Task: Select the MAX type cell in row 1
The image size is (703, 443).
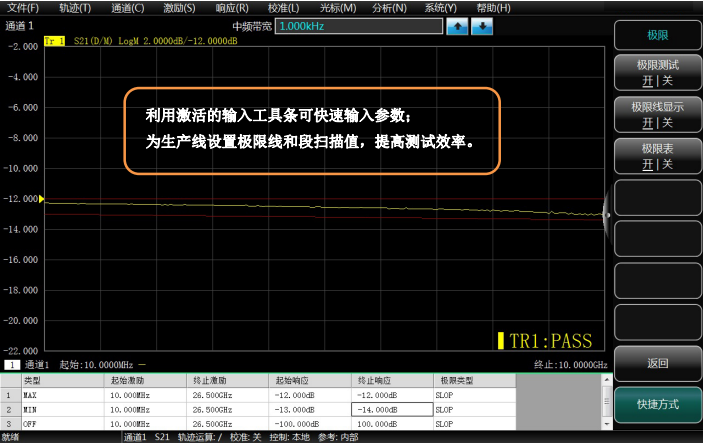Action: (x=63, y=395)
